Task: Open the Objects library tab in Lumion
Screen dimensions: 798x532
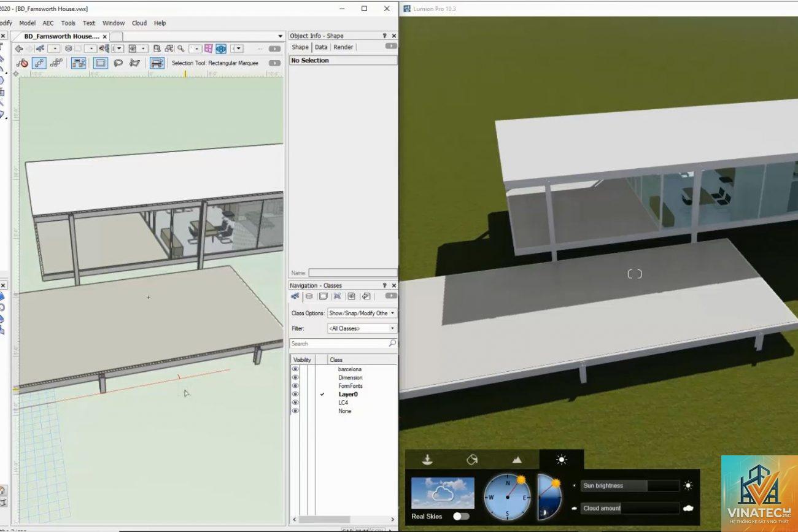Action: pyautogui.click(x=428, y=460)
